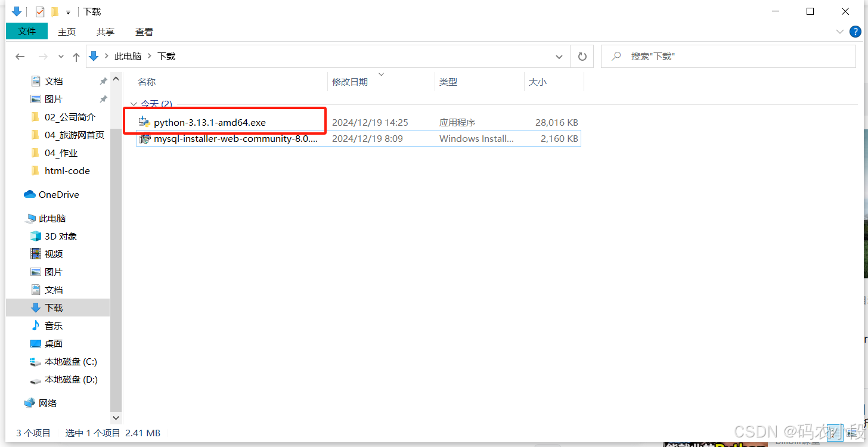Open the 02_公司简介 folder in sidebar
The image size is (868, 447).
pos(70,117)
